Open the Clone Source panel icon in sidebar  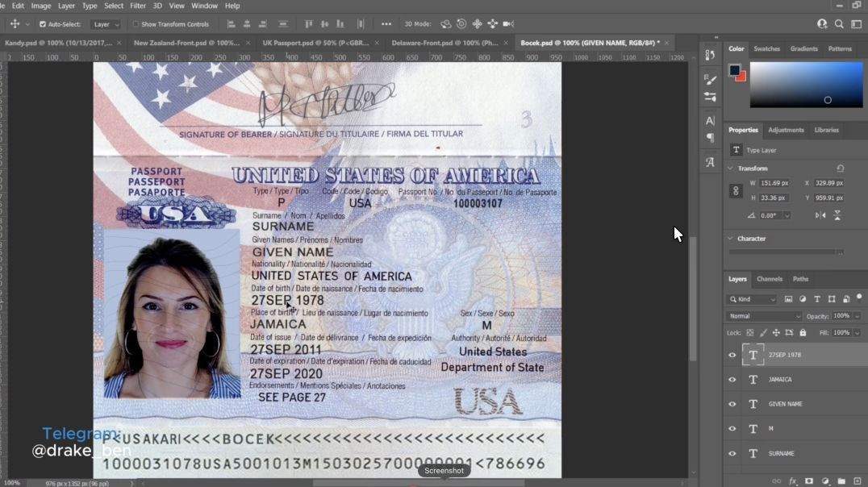click(710, 53)
